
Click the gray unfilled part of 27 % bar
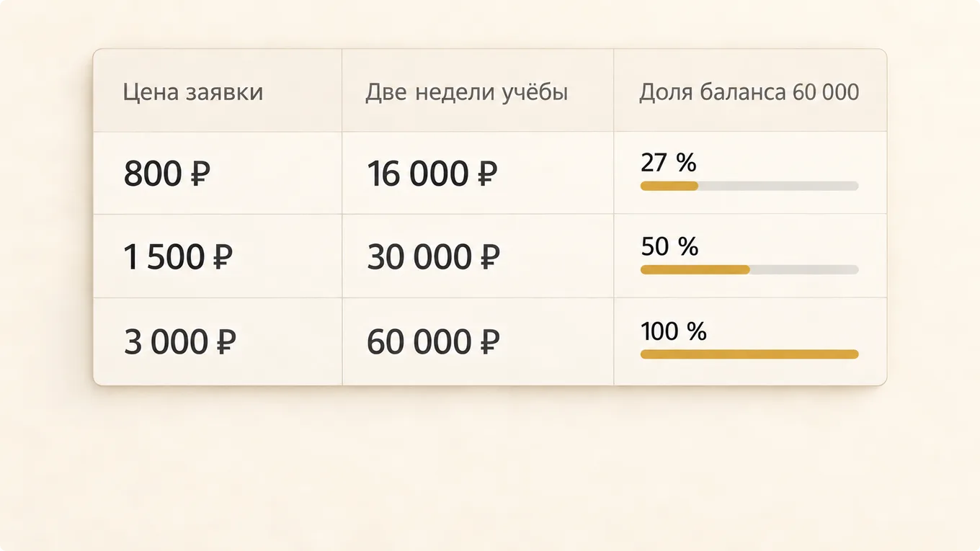[778, 186]
